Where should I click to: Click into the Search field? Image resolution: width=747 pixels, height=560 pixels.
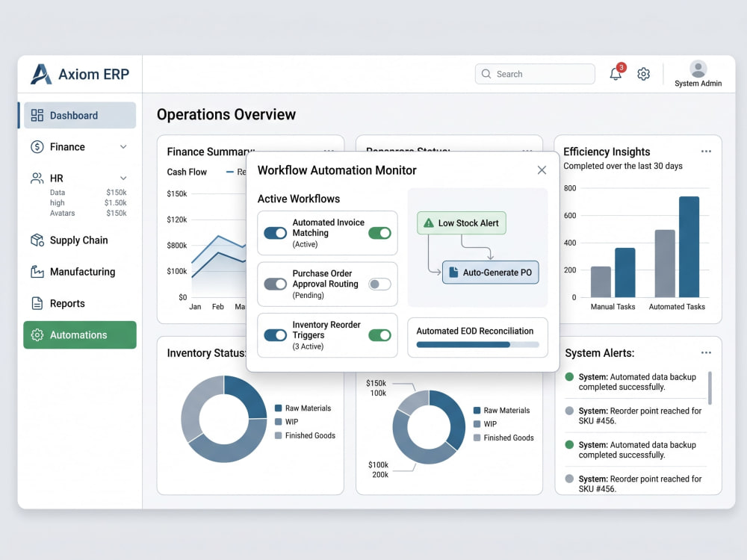pyautogui.click(x=535, y=74)
